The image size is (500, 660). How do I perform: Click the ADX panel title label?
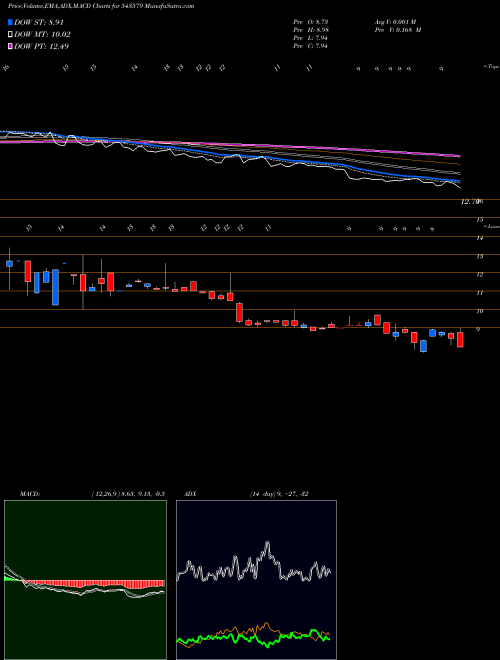click(x=190, y=494)
